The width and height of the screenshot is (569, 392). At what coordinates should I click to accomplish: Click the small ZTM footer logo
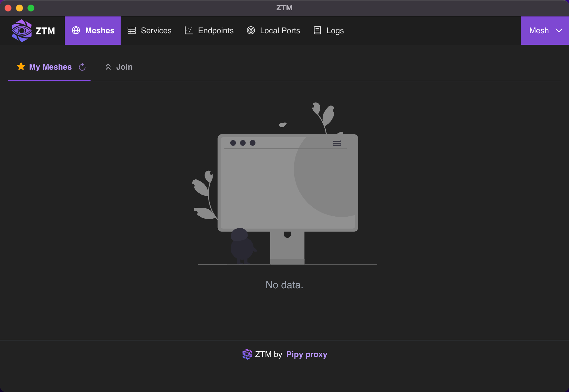[247, 354]
